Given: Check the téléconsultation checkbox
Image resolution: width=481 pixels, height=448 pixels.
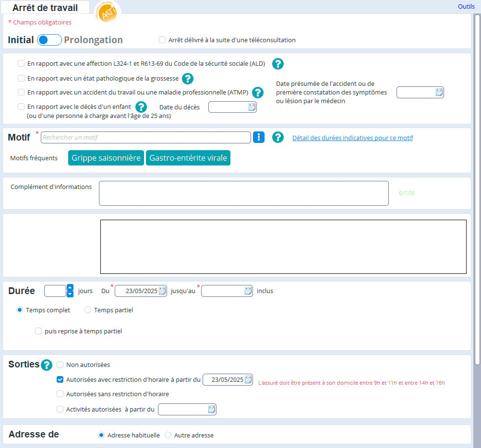Looking at the screenshot, I should [162, 40].
